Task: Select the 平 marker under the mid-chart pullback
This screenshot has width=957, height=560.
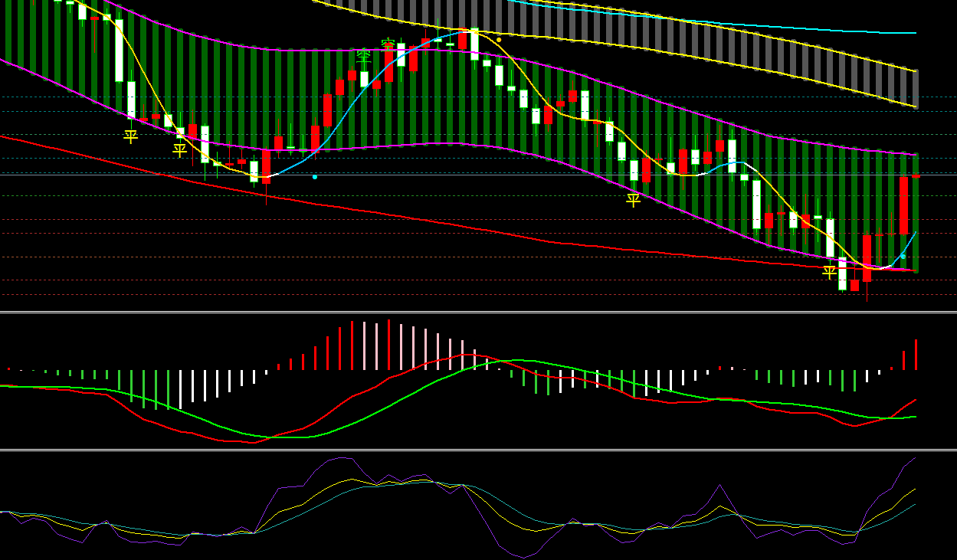Action: tap(634, 200)
